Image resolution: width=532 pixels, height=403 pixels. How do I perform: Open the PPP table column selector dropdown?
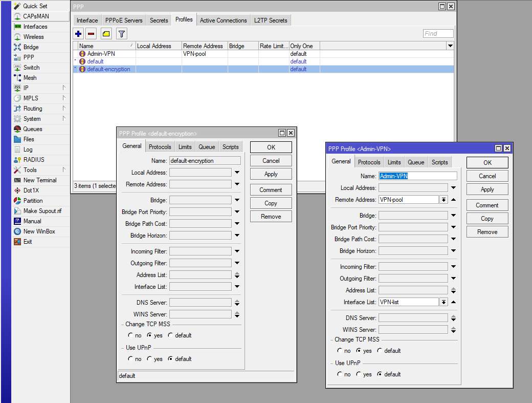point(450,46)
